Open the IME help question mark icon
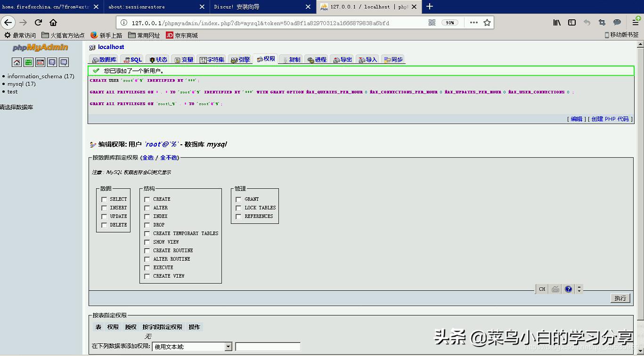 [569, 289]
